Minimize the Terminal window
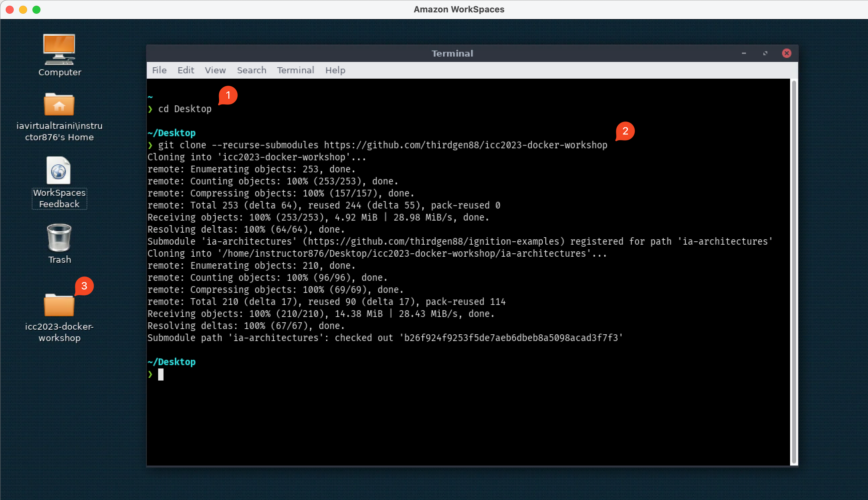868x500 pixels. (744, 53)
